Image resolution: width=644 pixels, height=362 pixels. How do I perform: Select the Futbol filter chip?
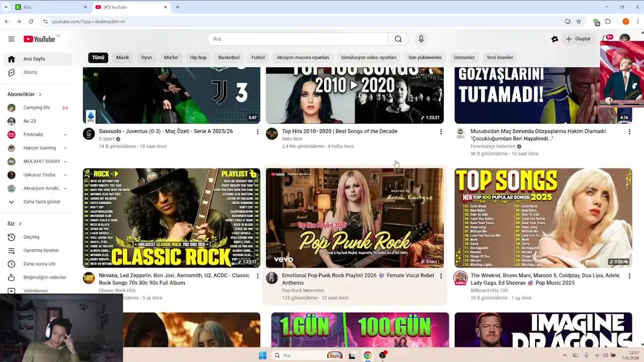(258, 57)
